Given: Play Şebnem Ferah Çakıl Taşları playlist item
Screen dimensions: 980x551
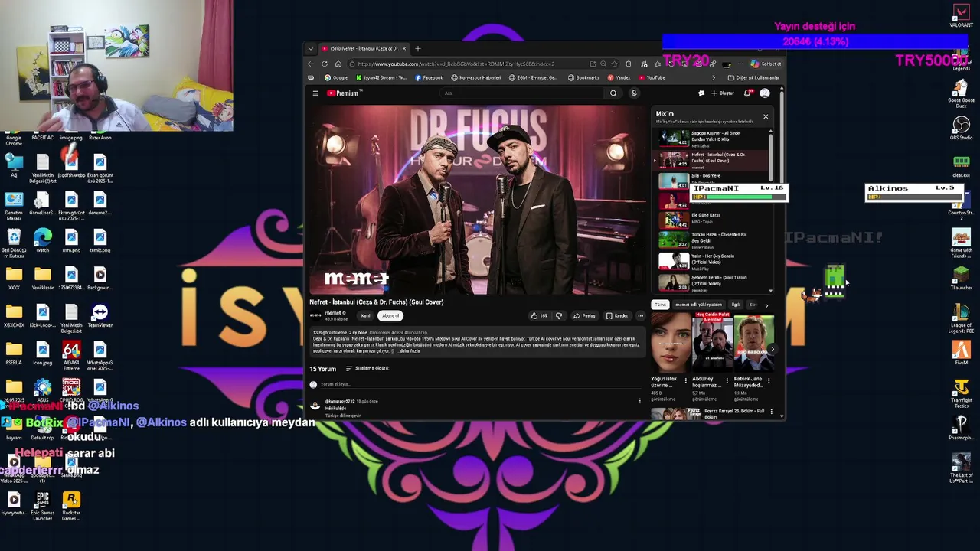Looking at the screenshot, I should click(712, 282).
